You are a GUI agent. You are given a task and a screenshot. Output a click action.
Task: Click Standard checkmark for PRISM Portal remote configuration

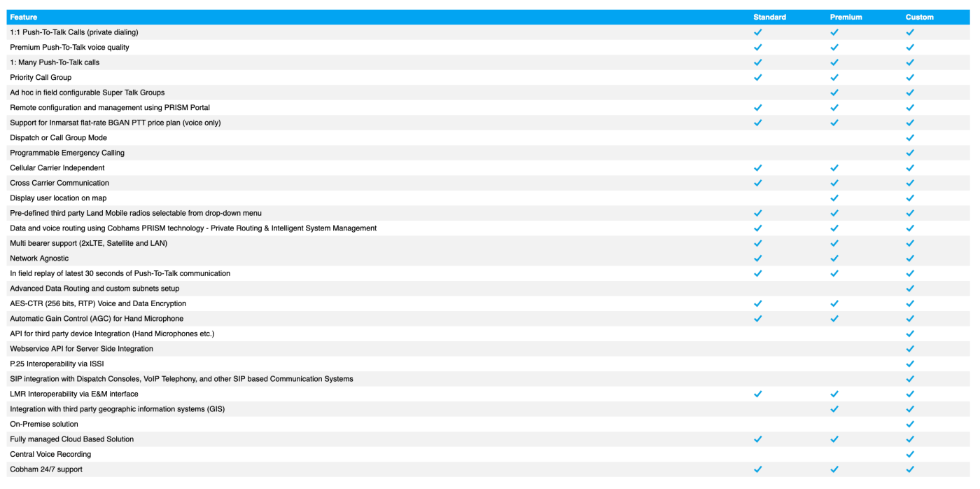coord(757,108)
